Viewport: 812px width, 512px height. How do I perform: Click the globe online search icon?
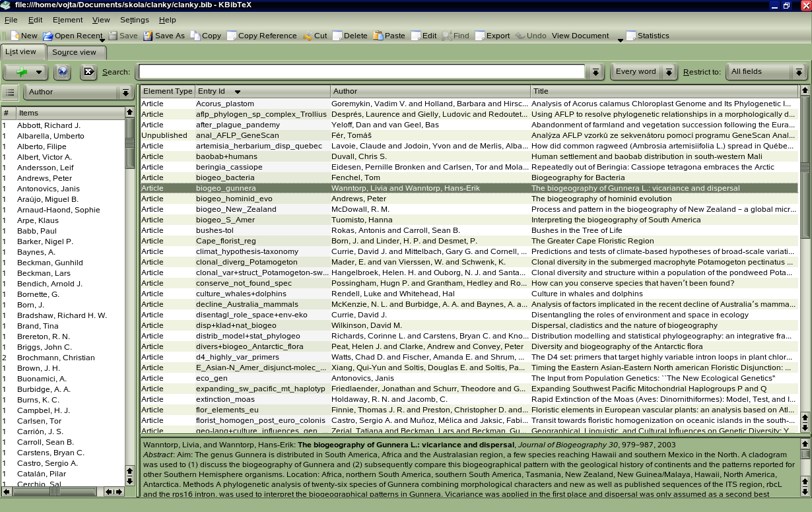tap(63, 72)
